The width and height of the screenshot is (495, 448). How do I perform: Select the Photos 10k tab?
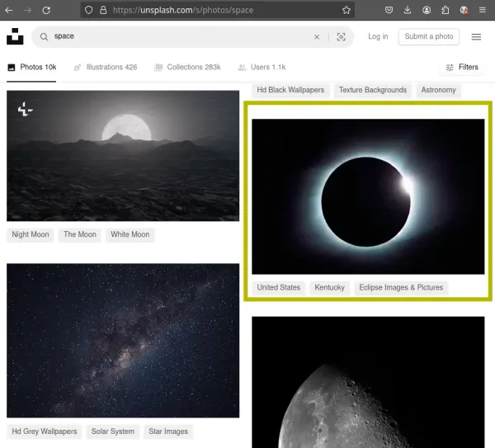(x=31, y=68)
